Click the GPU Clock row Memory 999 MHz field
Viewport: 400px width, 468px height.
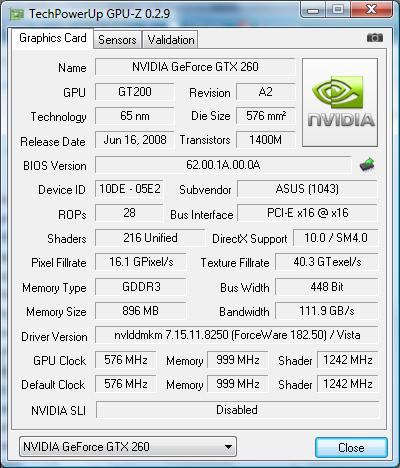tap(238, 360)
